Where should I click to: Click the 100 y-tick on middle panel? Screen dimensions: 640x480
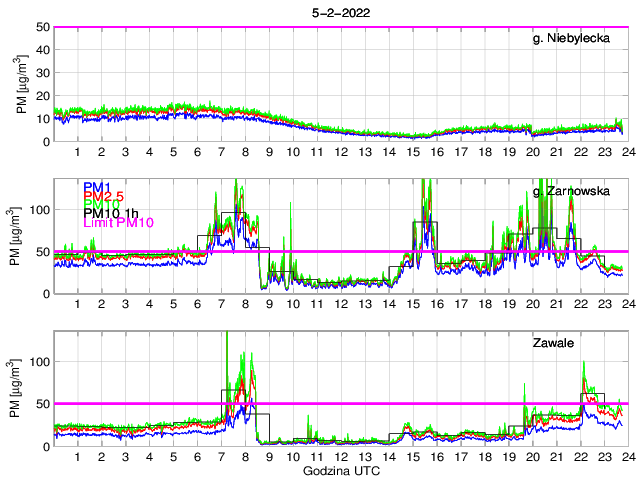40,210
